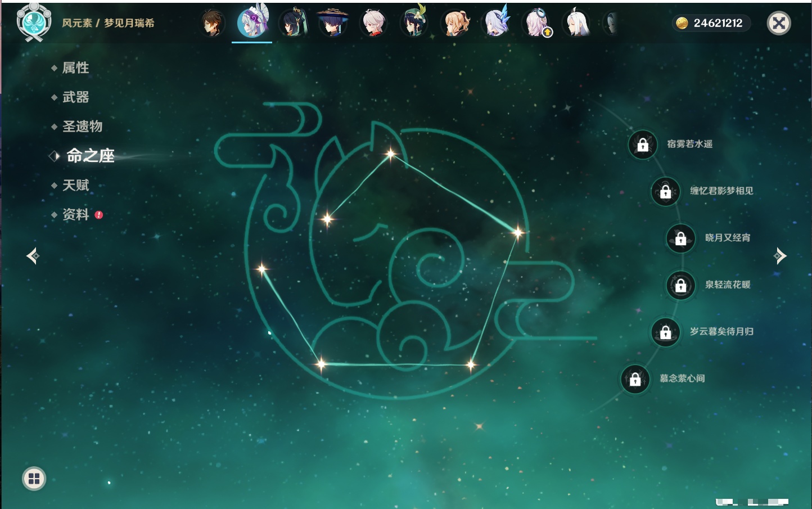Viewport: 812px width, 509px height.
Task: Select the constellation name 泉轻流花暖
Action: tap(728, 285)
